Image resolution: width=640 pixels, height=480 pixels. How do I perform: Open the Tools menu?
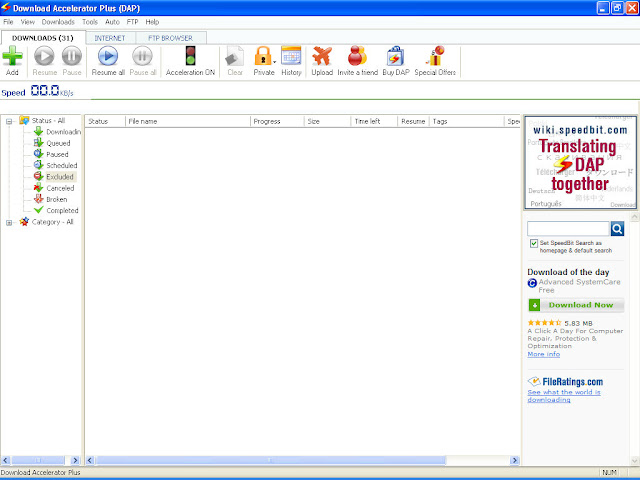tap(90, 22)
